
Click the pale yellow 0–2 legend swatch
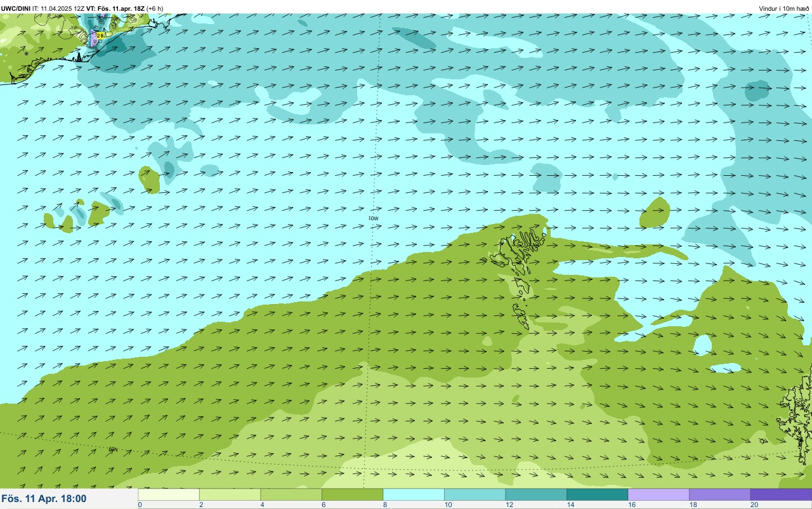click(169, 494)
